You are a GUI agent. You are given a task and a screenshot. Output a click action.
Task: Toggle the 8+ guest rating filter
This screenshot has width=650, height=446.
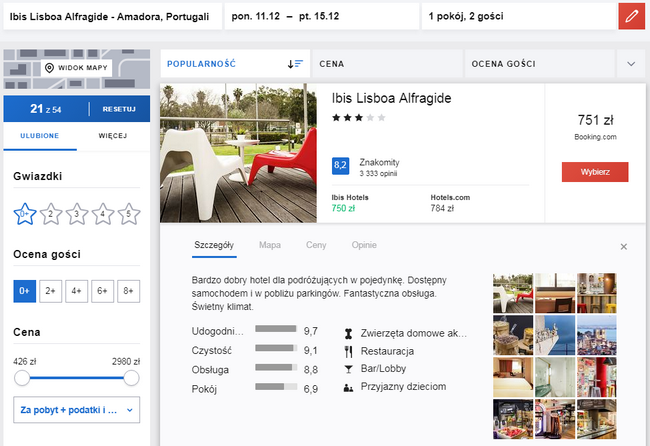tap(128, 290)
